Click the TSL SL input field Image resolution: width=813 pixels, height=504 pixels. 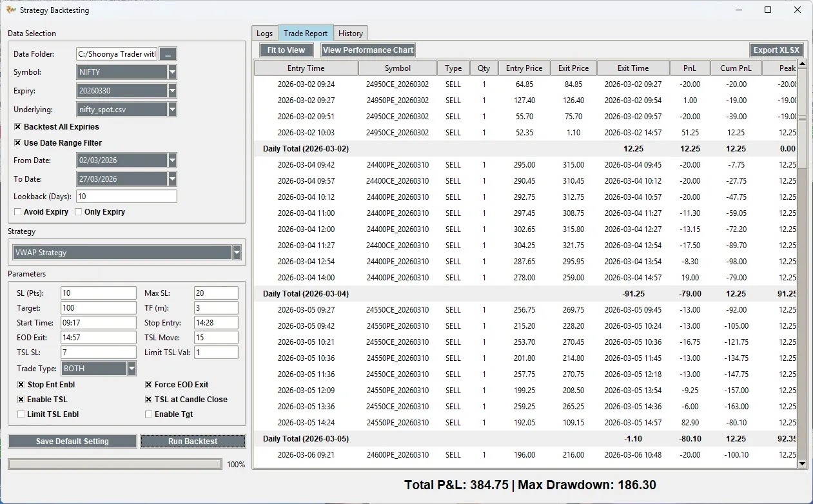tap(99, 353)
